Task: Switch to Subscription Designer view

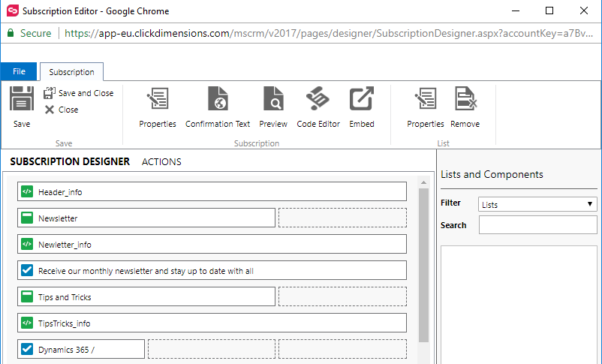Action: [70, 161]
